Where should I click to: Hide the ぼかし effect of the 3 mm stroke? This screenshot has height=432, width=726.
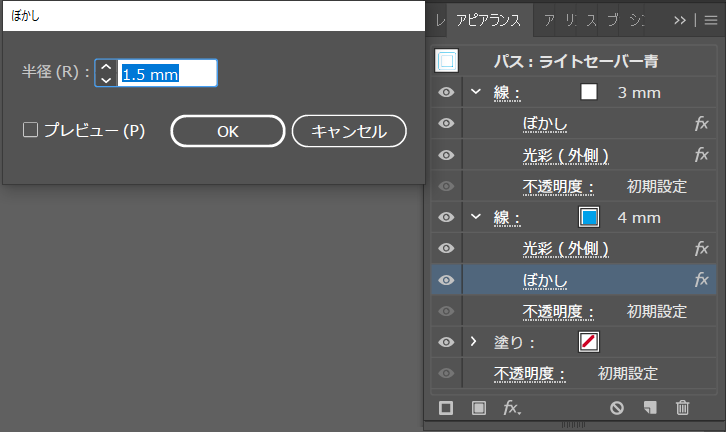point(446,123)
